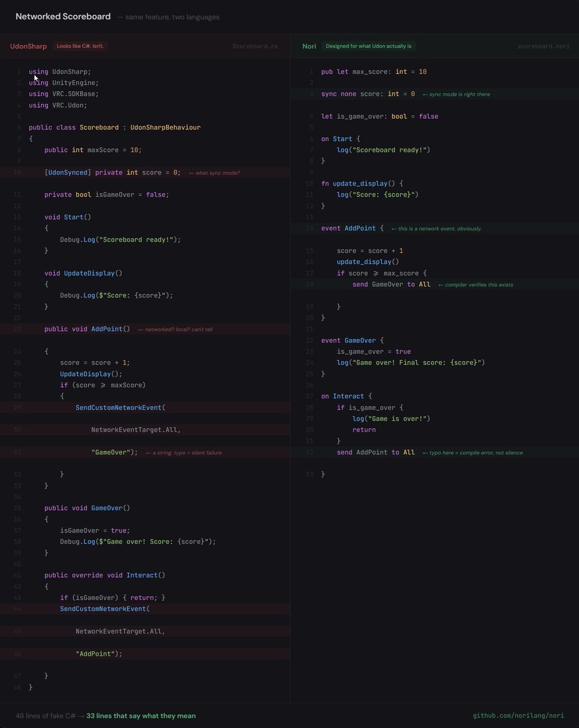Click the SendCustomNetworkEvent call on line 29
Viewport: 579px width, 728px height.
120,408
